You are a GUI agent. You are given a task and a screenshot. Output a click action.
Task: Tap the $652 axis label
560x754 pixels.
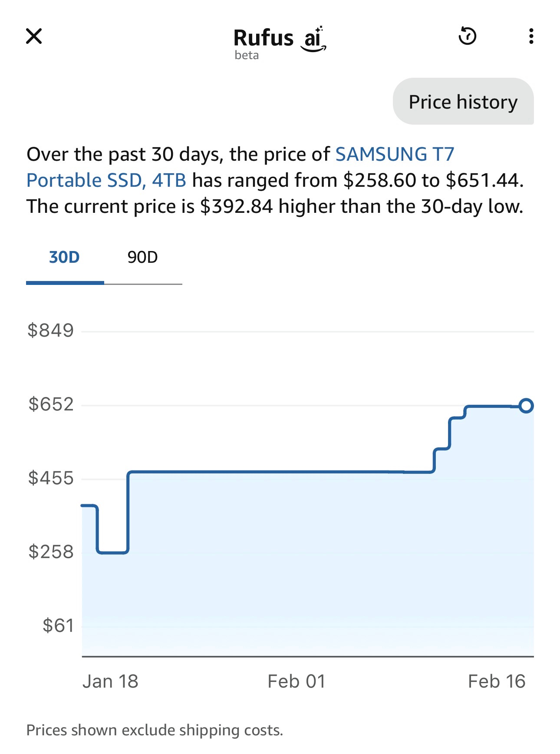point(51,404)
